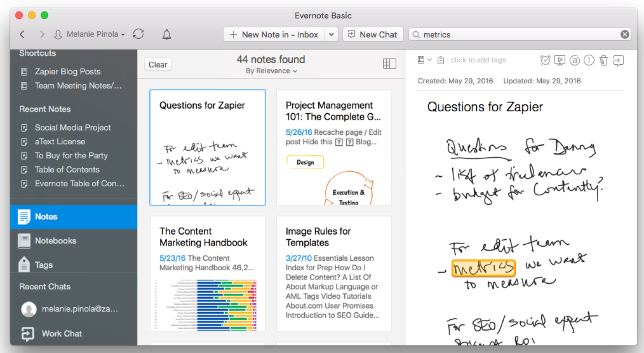The image size is (644, 353).
Task: Open the New Note destination dropdown
Action: click(x=332, y=34)
